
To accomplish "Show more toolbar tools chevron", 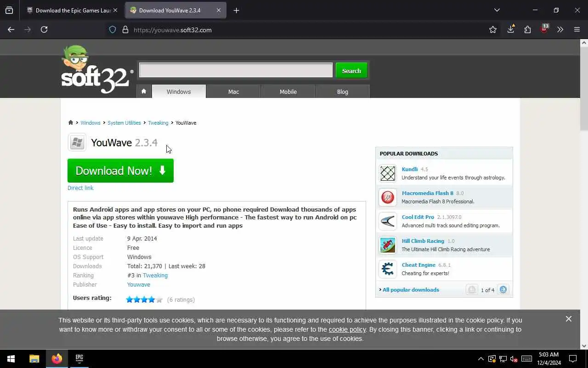I will [560, 29].
